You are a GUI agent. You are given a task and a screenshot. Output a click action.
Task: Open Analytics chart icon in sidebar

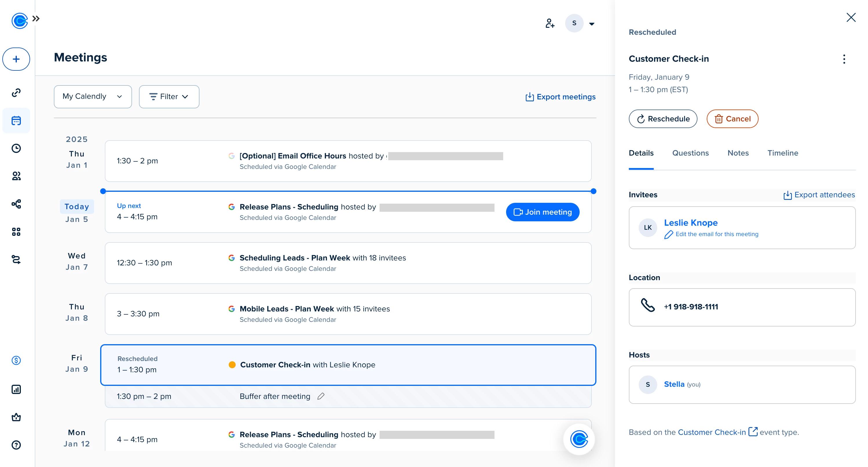(x=16, y=389)
